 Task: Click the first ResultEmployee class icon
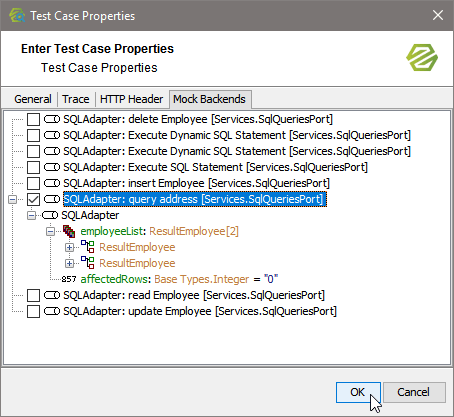(x=88, y=247)
